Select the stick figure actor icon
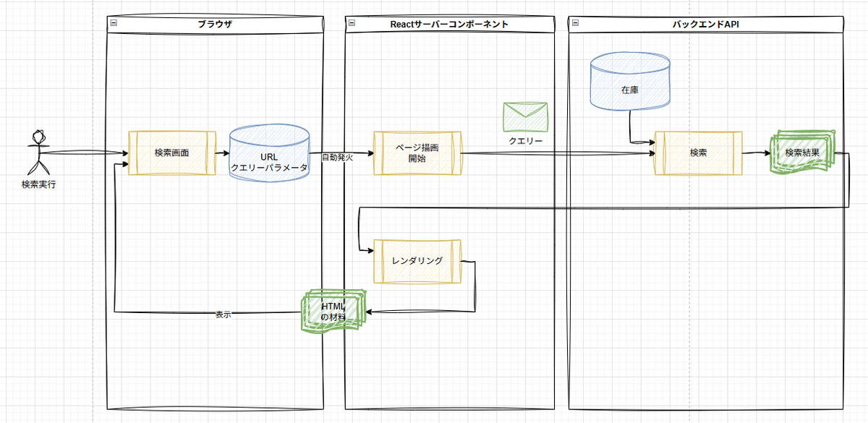This screenshot has width=868, height=423. (x=38, y=153)
